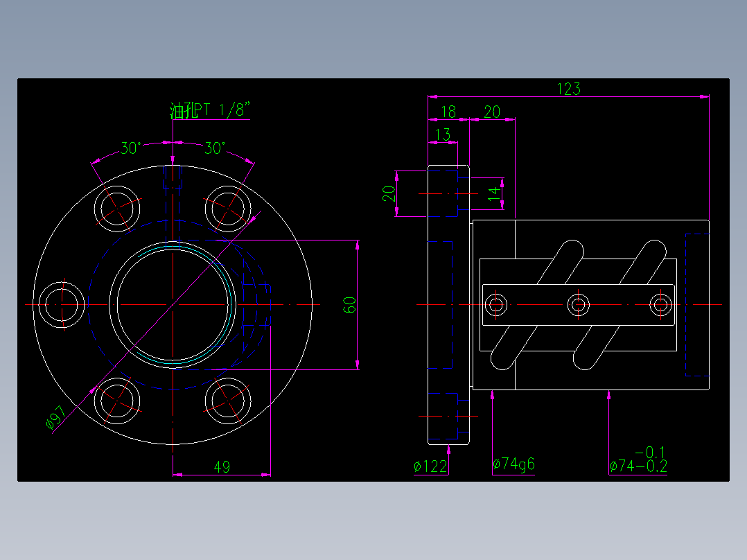Click the -0.1 upper tolerance text
The height and width of the screenshot is (560, 747).
pyautogui.click(x=650, y=453)
